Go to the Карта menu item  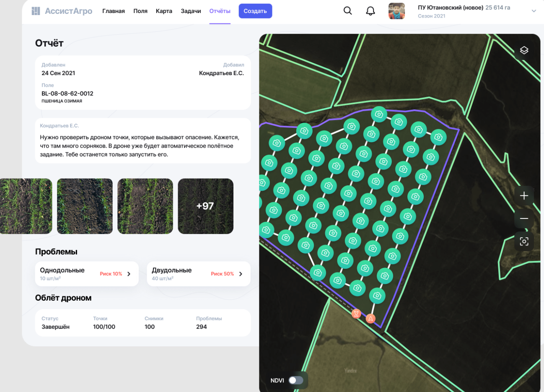(164, 11)
